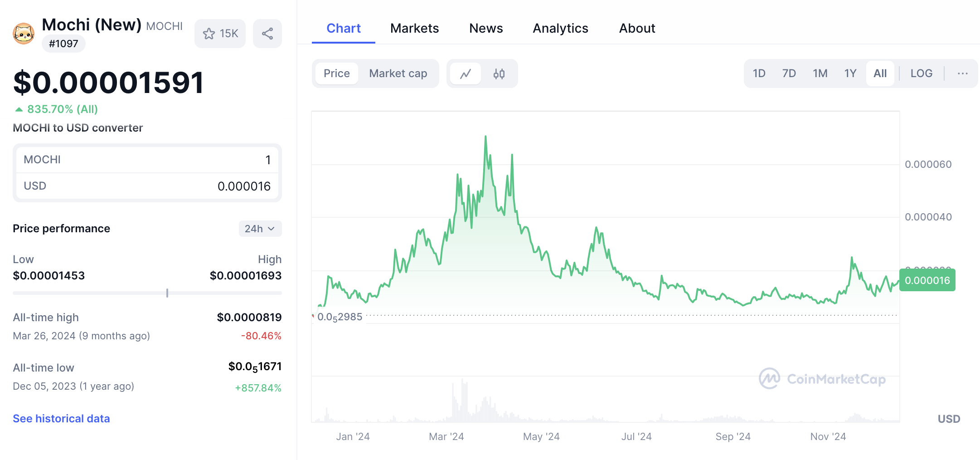Click the 0.000060 y-axis label

(928, 164)
